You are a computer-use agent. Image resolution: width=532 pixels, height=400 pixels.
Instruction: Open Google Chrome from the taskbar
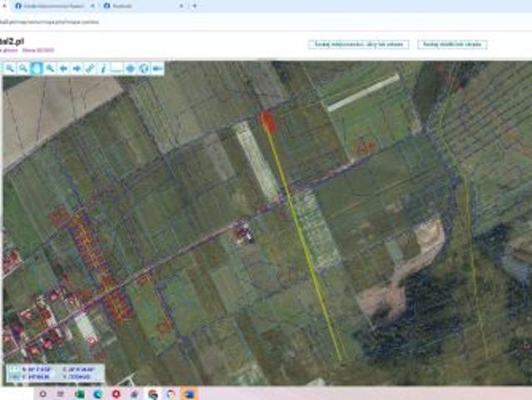tap(152, 393)
